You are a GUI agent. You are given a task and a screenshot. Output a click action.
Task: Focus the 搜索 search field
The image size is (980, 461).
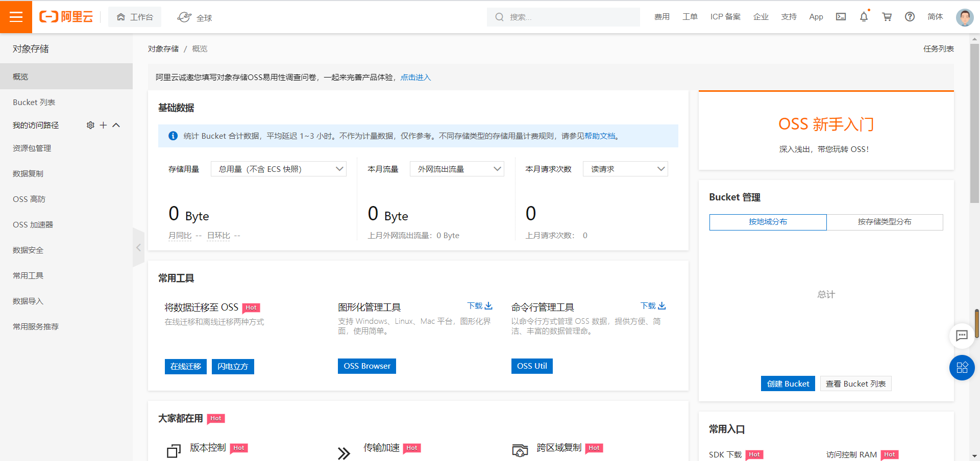pos(563,17)
